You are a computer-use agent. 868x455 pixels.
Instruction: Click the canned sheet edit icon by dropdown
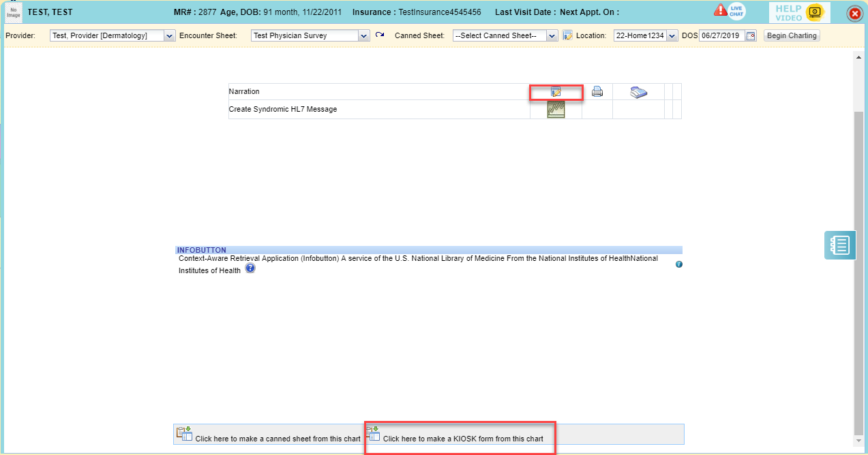[x=567, y=35]
